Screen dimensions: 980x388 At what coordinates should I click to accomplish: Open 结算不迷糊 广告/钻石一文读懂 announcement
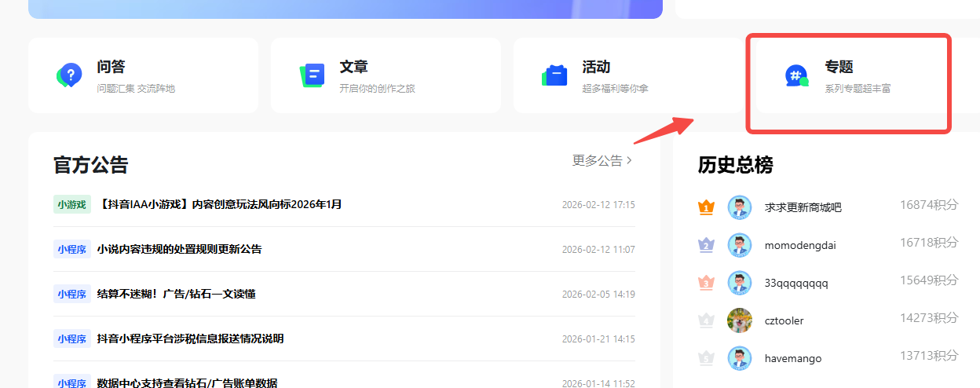coord(176,294)
